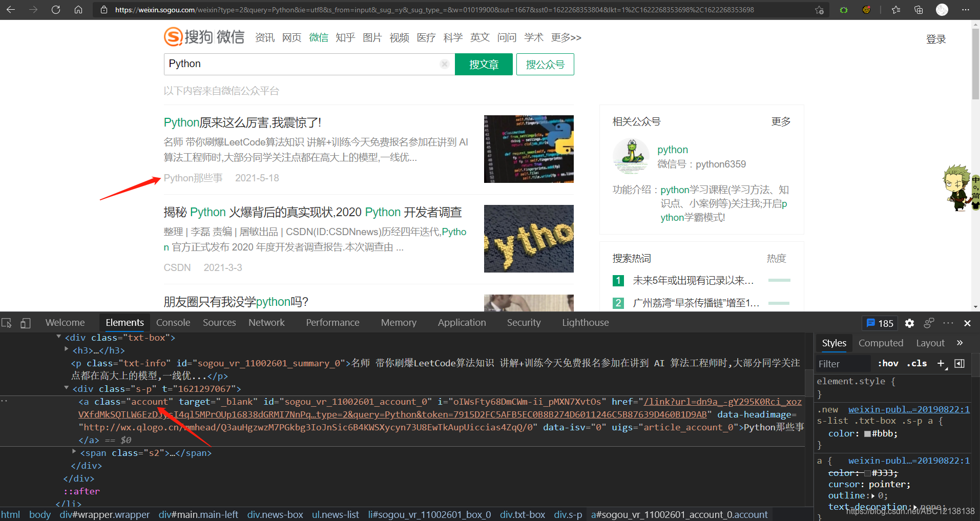Image resolution: width=980 pixels, height=521 pixels.
Task: Expand the h3 element node
Action: tap(66, 349)
